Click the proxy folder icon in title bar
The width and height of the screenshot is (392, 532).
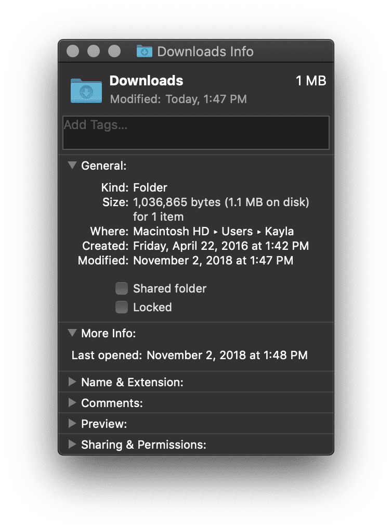pyautogui.click(x=144, y=51)
